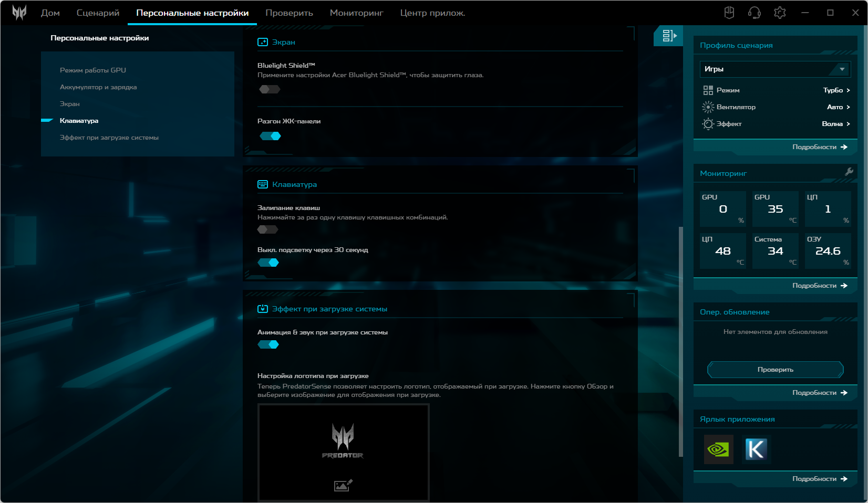
Task: Switch to the Проверить tab
Action: pos(289,13)
